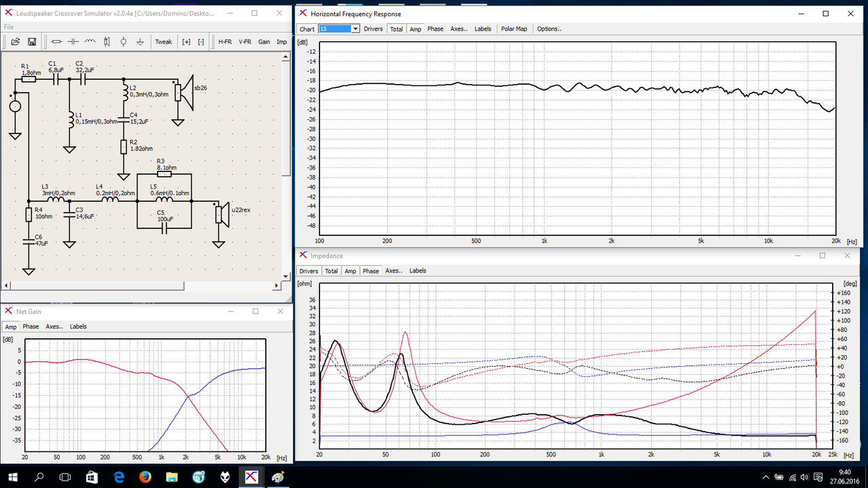Select the signal source component tool

click(123, 41)
